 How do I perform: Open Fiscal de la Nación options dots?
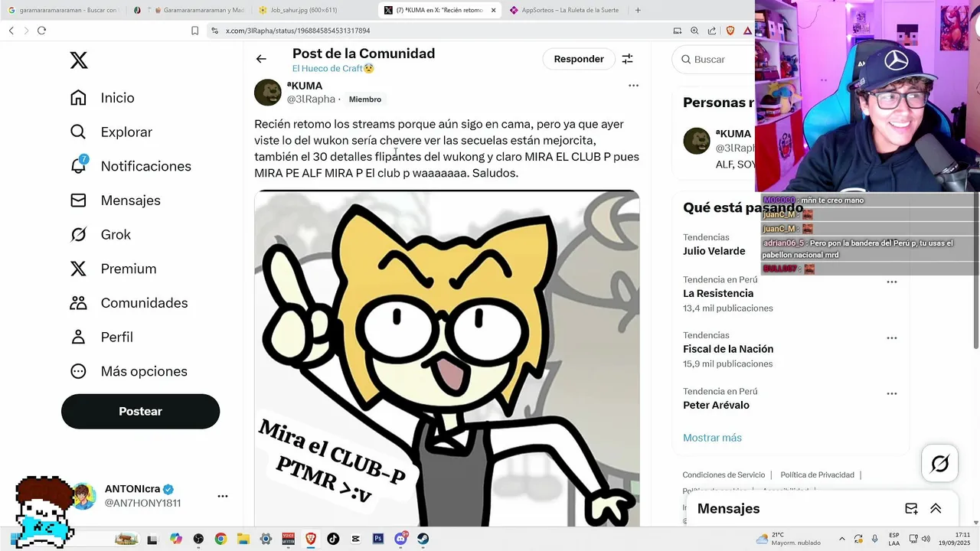[892, 338]
